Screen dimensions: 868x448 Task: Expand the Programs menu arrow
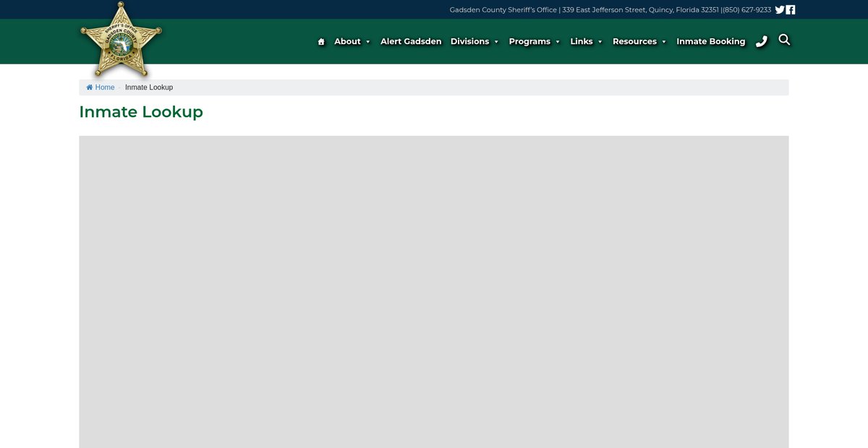558,42
